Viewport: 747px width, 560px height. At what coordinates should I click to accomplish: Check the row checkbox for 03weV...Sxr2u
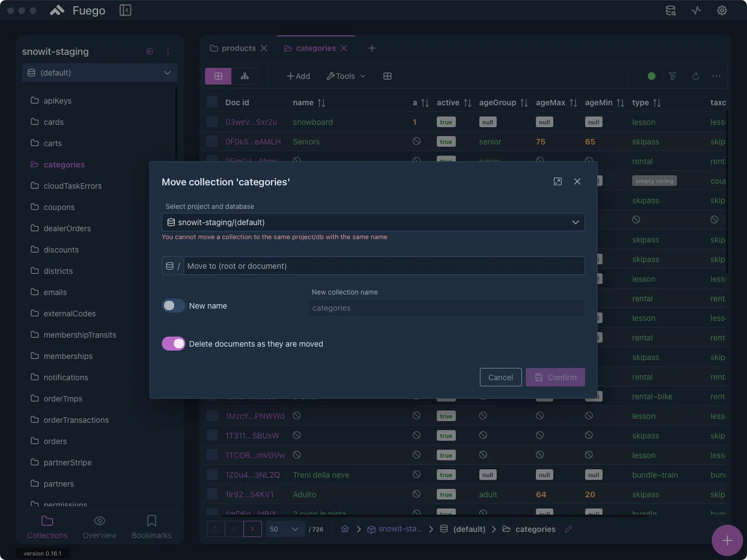(212, 122)
